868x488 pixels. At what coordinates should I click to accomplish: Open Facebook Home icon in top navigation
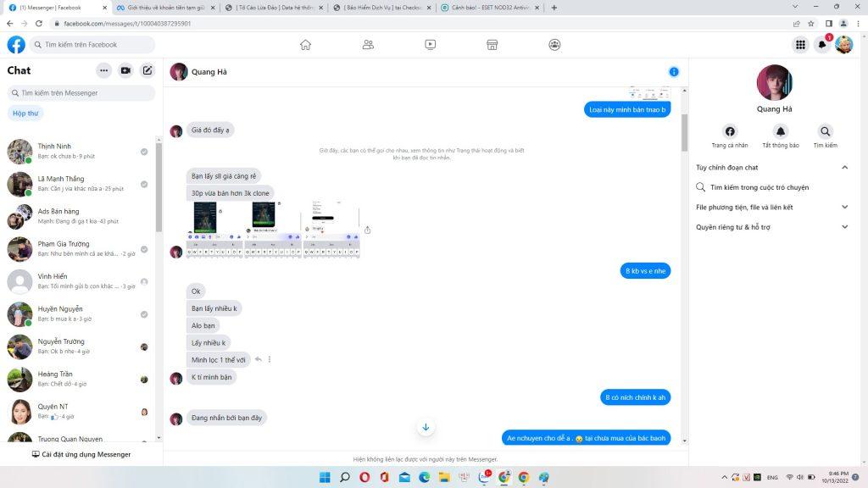(306, 45)
